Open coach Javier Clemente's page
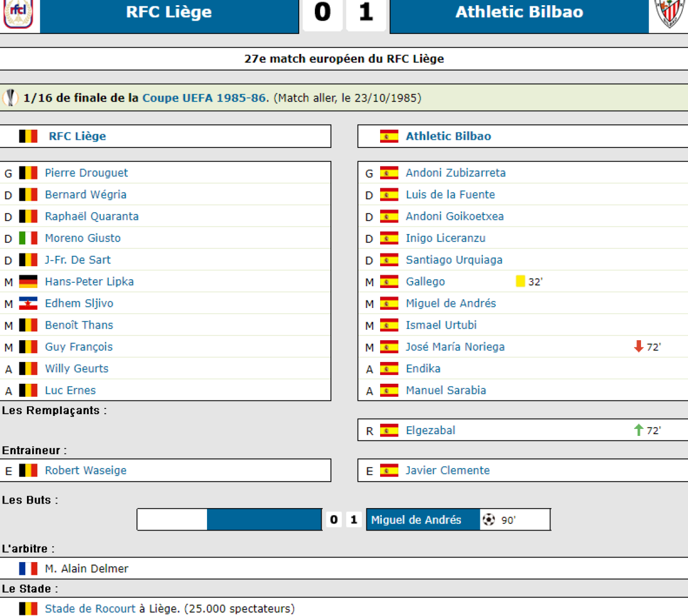 [447, 470]
